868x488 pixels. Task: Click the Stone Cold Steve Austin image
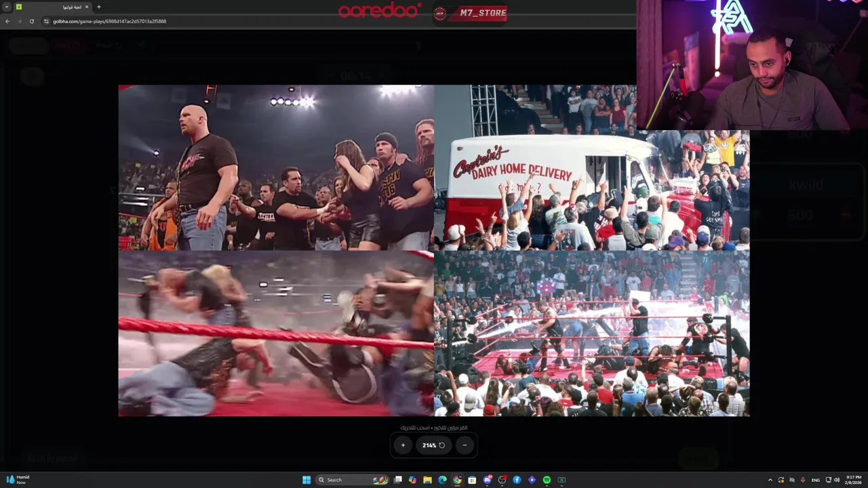tap(276, 167)
